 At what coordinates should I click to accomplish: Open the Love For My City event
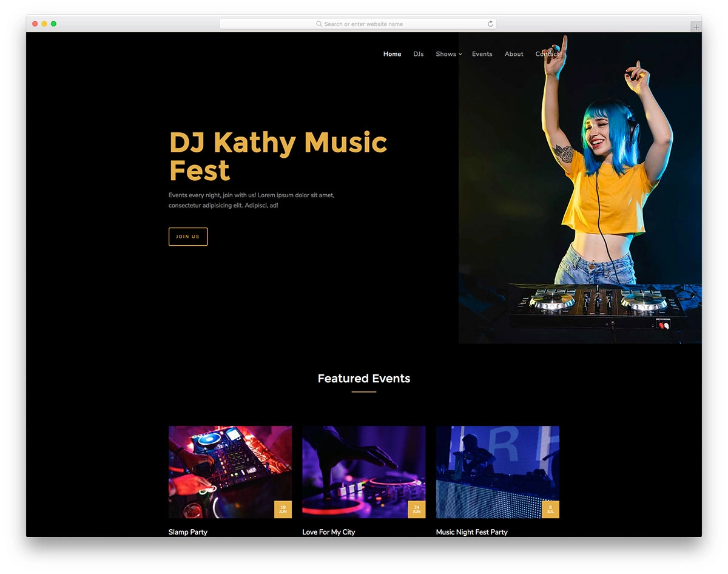coord(328,532)
